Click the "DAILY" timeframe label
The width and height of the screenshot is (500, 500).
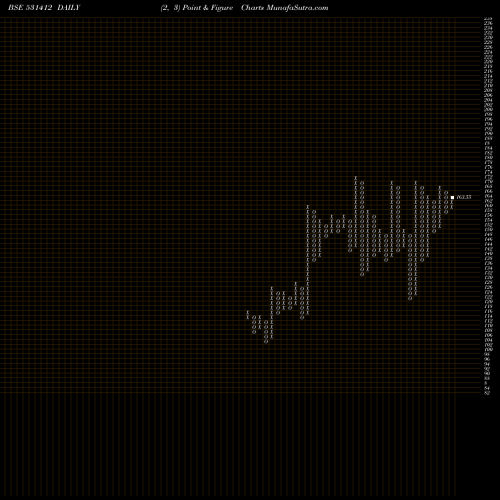[x=69, y=8]
